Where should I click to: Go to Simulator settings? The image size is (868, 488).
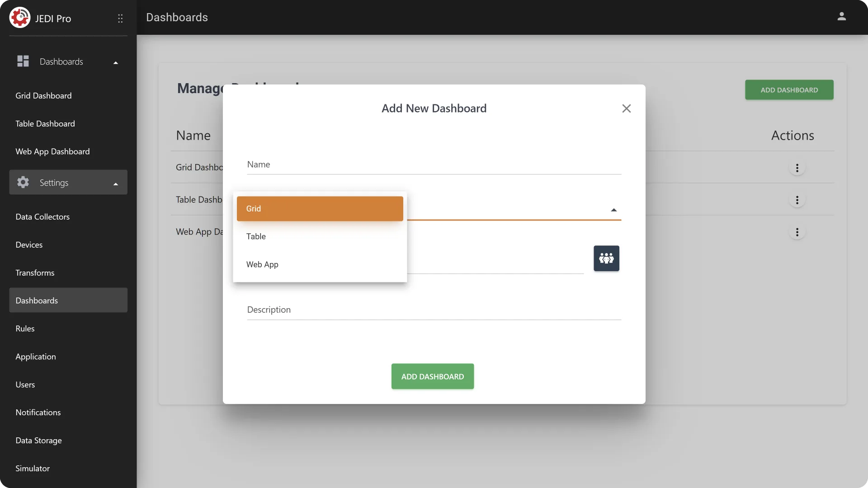click(x=68, y=469)
